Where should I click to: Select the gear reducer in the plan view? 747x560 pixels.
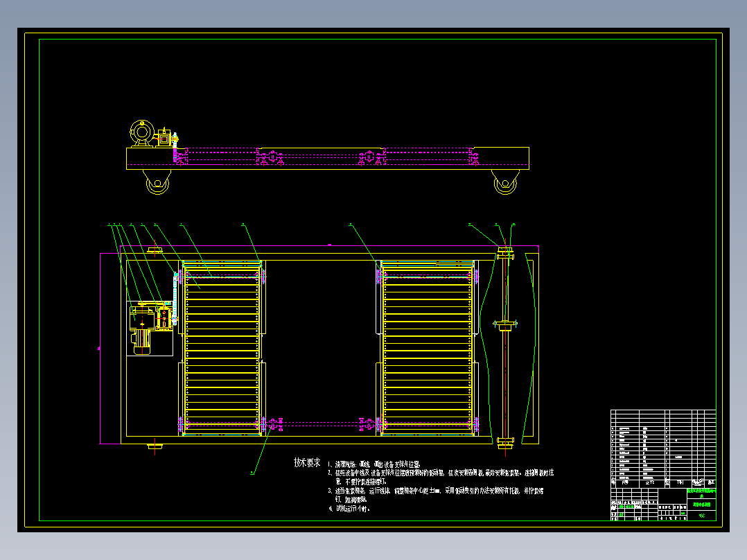164,317
